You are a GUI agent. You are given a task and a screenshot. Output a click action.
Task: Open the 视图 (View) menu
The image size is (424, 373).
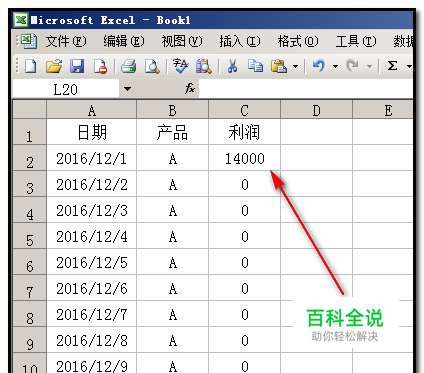pyautogui.click(x=182, y=41)
